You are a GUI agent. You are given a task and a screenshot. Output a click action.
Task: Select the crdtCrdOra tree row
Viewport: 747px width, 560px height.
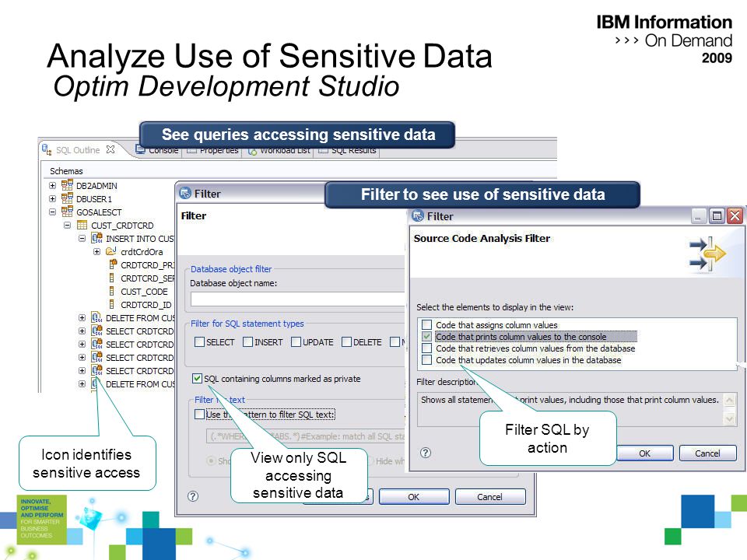tap(135, 251)
